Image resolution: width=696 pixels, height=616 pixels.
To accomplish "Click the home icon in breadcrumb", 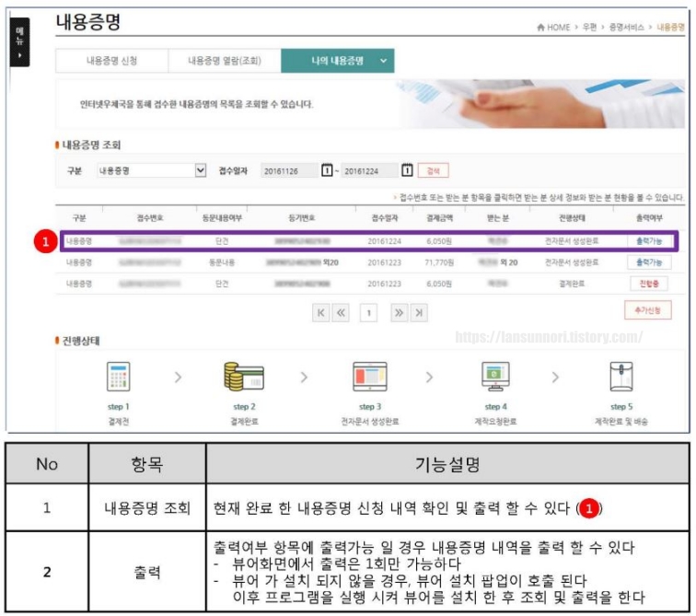I will (x=540, y=28).
